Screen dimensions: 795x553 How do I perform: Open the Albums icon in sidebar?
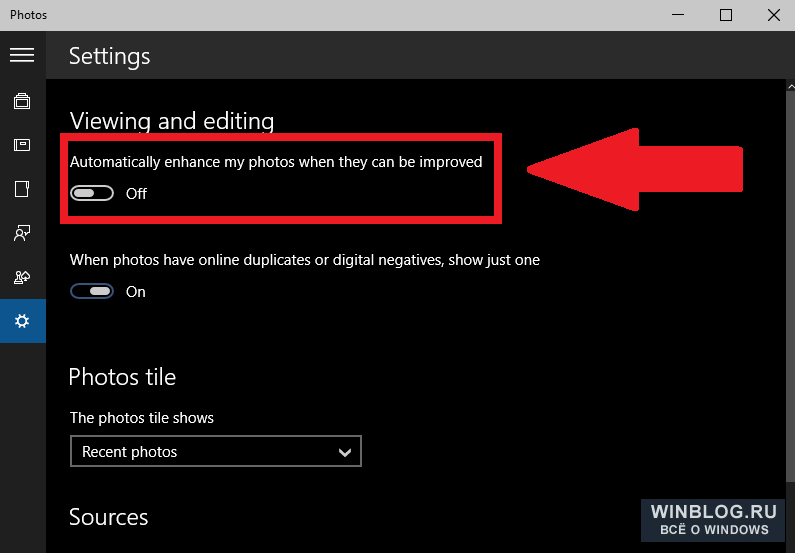(x=22, y=145)
